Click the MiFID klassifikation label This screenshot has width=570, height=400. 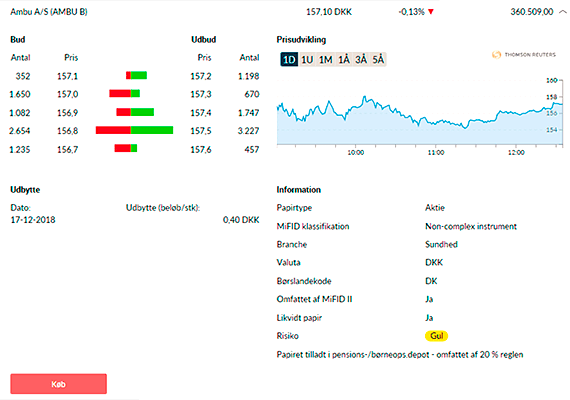click(313, 226)
